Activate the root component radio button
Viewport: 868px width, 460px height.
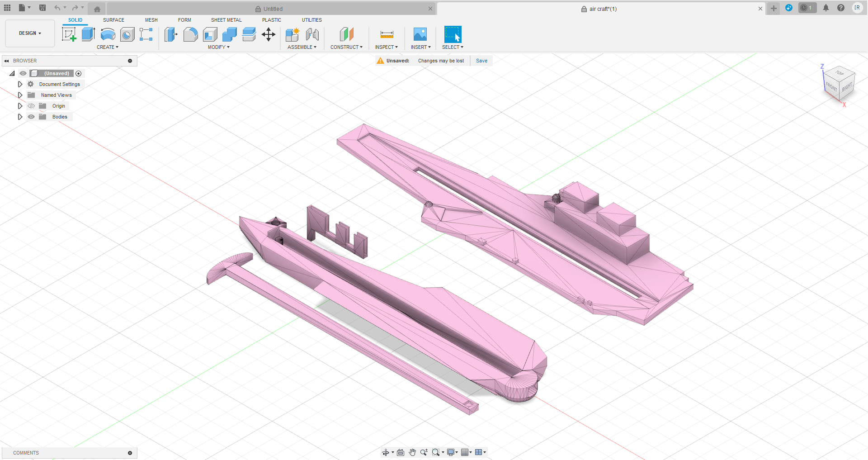(x=79, y=73)
